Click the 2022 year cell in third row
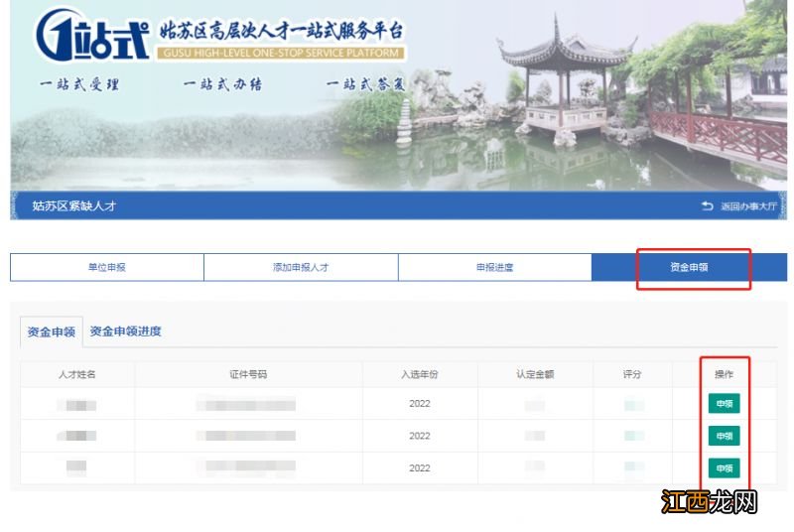 420,468
